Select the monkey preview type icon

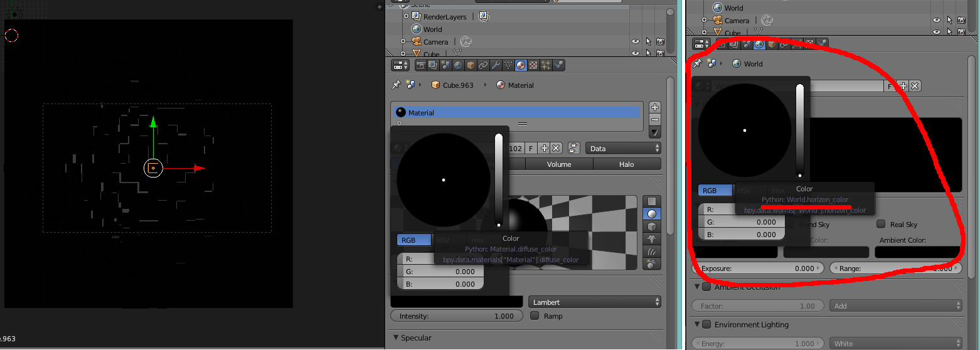pyautogui.click(x=652, y=239)
